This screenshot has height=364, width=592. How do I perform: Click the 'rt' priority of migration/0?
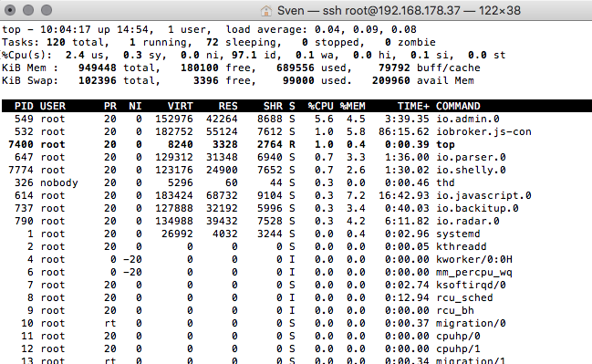tap(110, 324)
